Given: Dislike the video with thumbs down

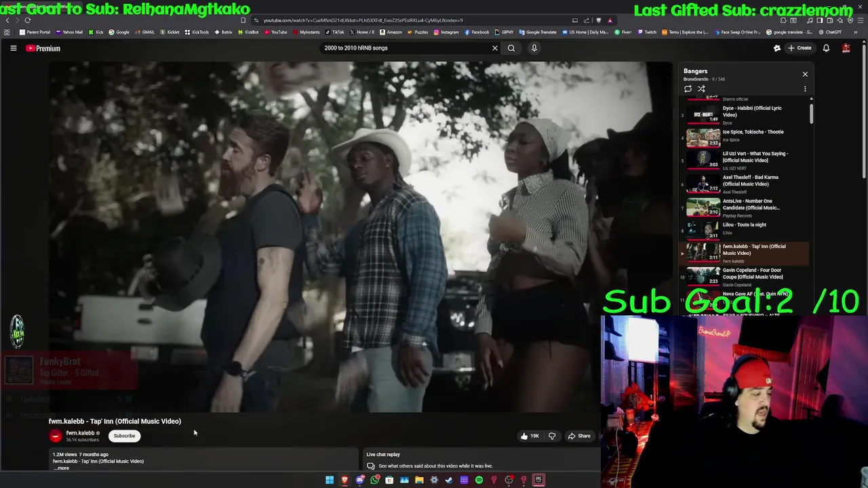Looking at the screenshot, I should (552, 436).
